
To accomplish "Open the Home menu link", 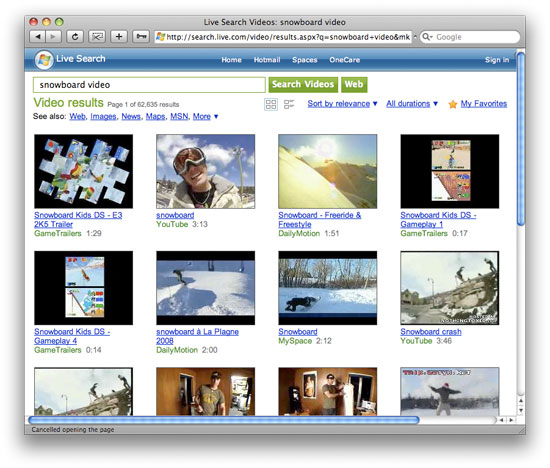I will pos(231,60).
